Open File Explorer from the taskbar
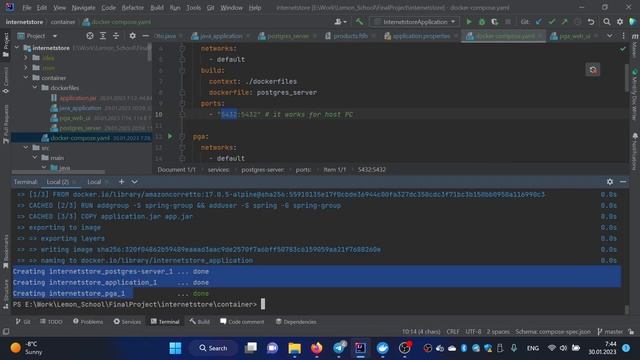The image size is (640, 360). (294, 348)
